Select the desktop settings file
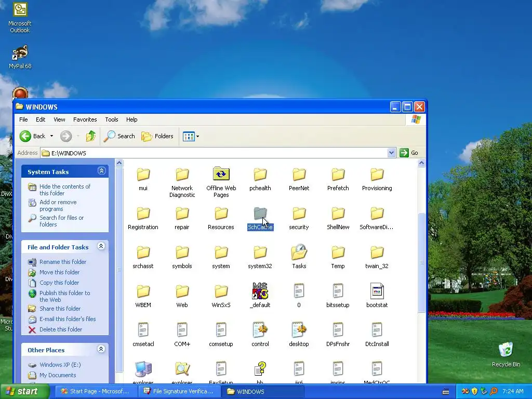Screen dimensions: 532x399 (299, 335)
